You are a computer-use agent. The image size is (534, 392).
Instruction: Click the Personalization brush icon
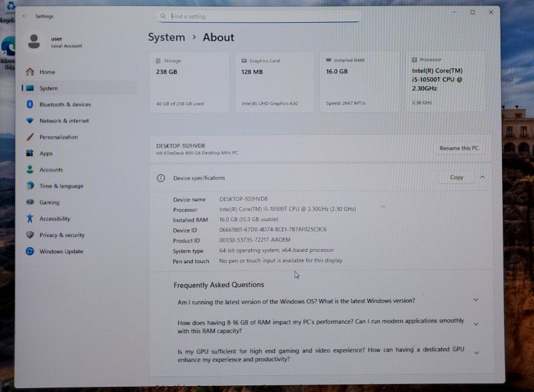coord(30,137)
